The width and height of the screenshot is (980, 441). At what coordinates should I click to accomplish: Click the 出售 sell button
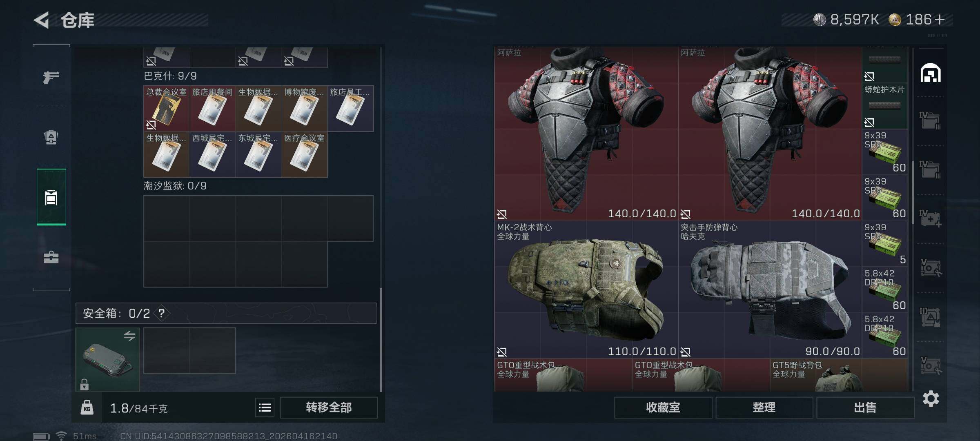(865, 408)
